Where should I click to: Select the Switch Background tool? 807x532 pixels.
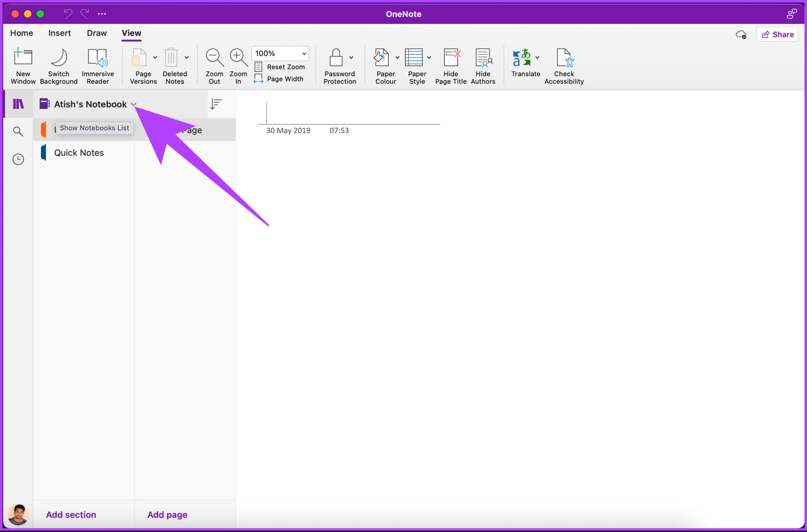point(59,65)
